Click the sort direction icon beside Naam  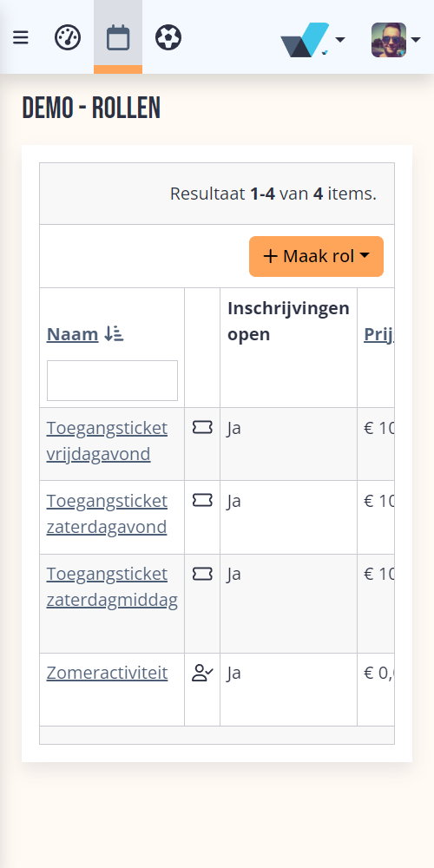click(114, 334)
